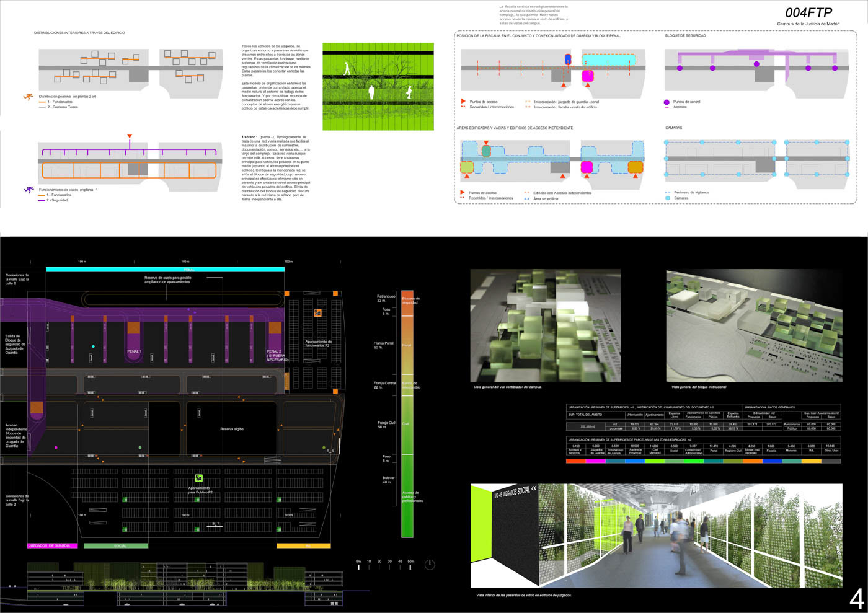Click the Reserva aljibe label in the plan
868x613 pixels.
point(232,429)
